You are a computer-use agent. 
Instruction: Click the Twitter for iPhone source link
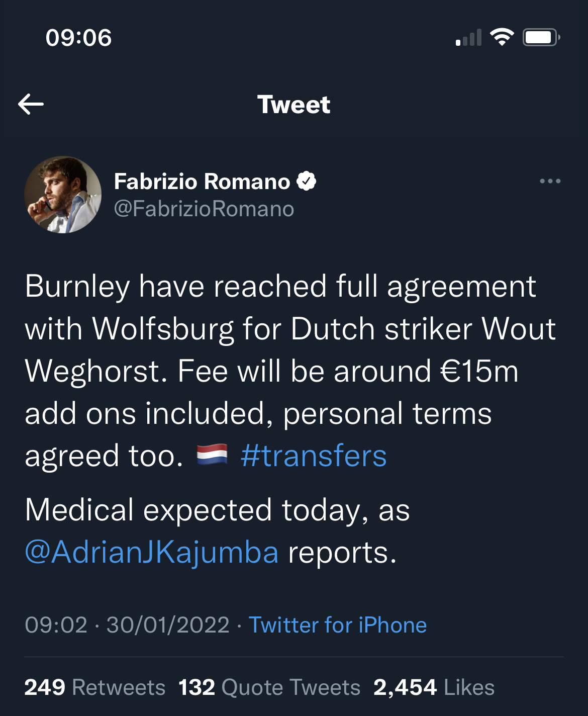coord(338,625)
